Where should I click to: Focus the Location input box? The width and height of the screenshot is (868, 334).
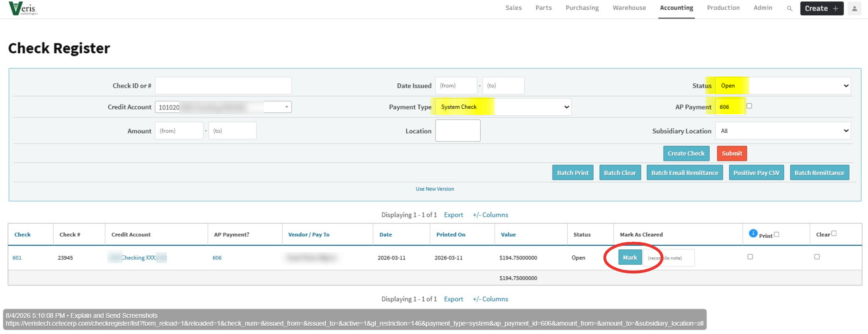coord(458,130)
